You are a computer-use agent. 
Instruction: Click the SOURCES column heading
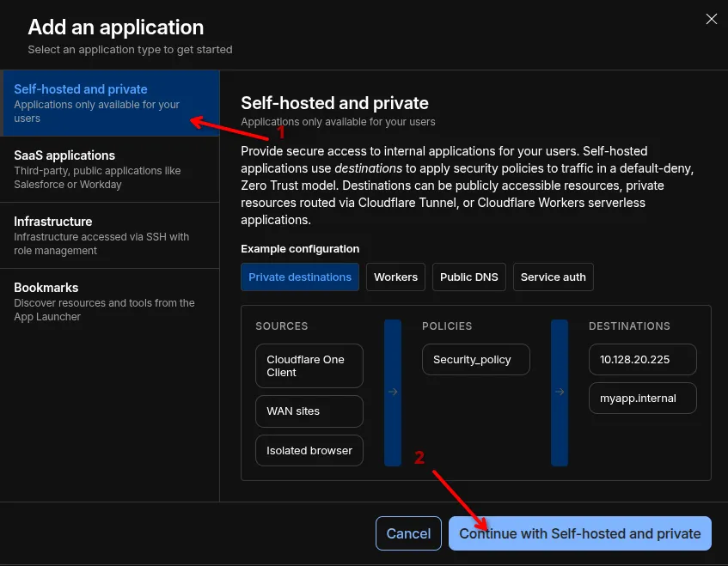point(281,326)
